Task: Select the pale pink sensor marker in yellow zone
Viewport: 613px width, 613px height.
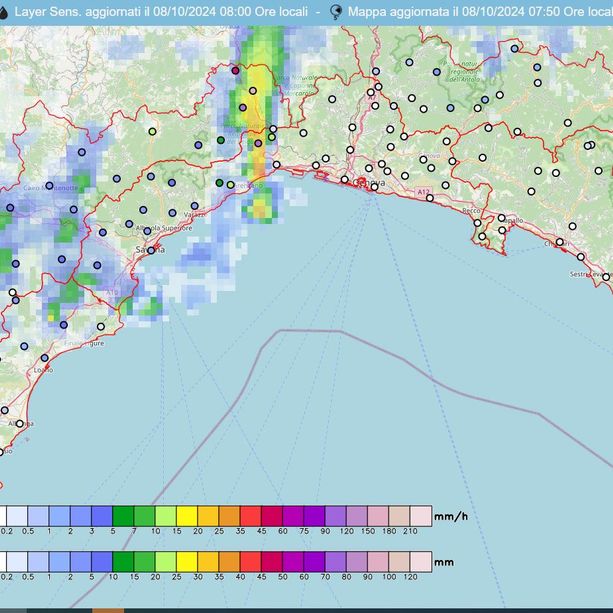Action: tap(253, 91)
